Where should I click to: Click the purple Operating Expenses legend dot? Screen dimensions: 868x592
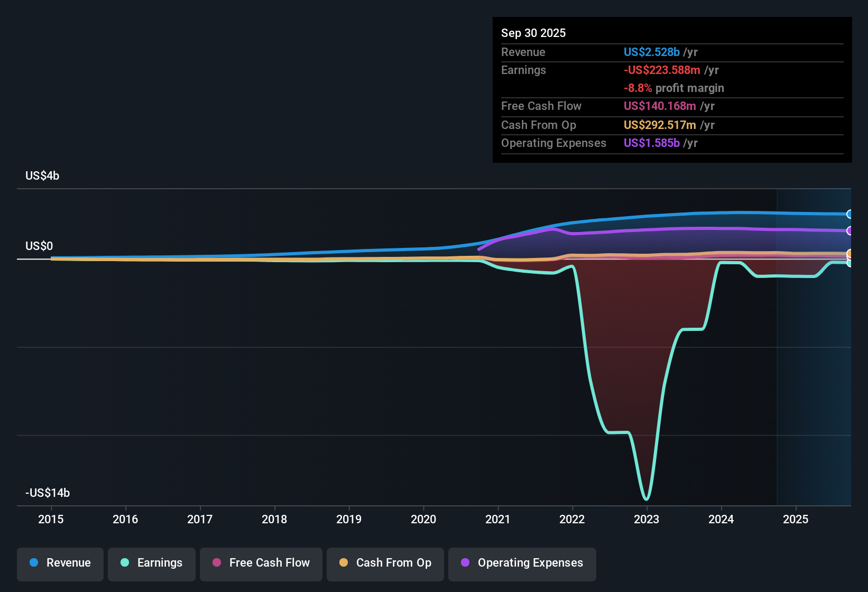coord(465,563)
